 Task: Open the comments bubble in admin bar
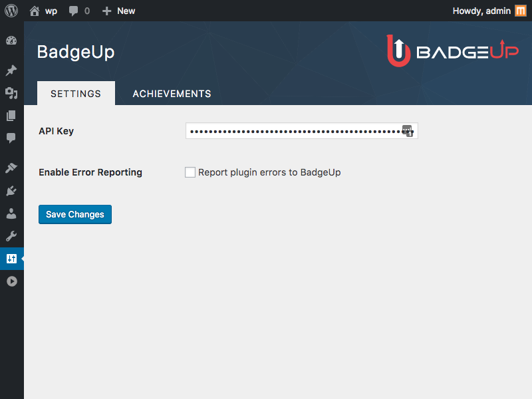coord(73,11)
